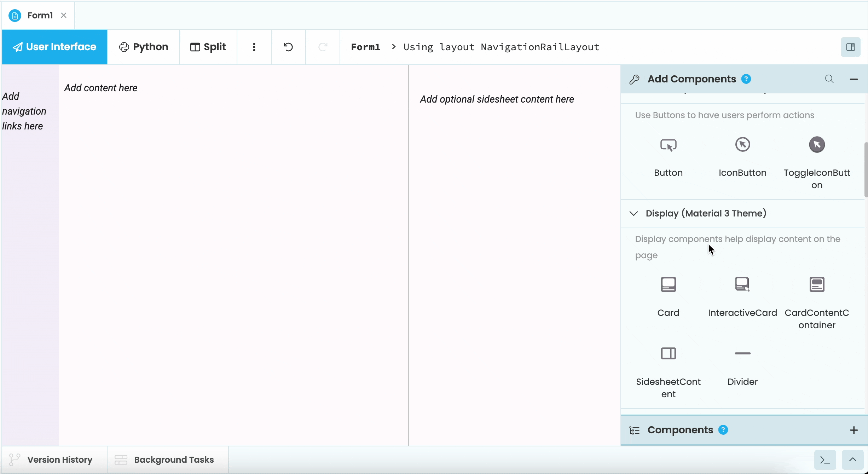The height and width of the screenshot is (474, 868).
Task: Open the Components tree panel header
Action: [679, 430]
